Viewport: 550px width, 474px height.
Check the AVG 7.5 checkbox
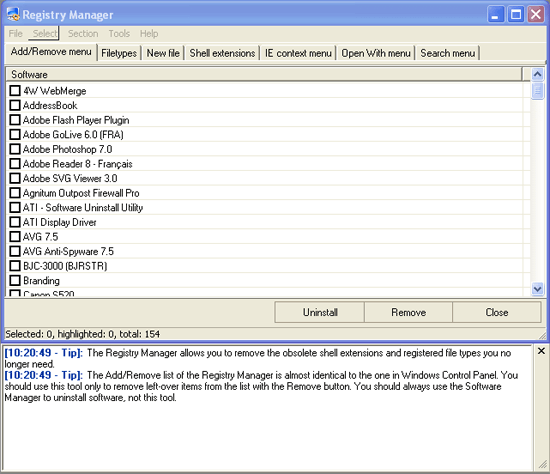click(15, 237)
